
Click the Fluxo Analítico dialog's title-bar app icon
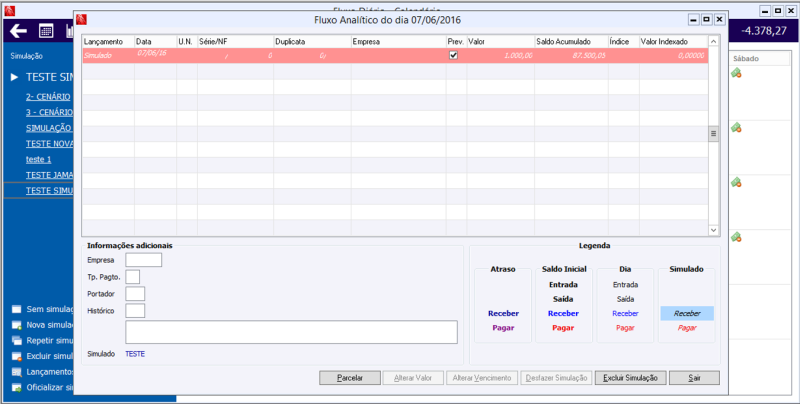coord(81,19)
